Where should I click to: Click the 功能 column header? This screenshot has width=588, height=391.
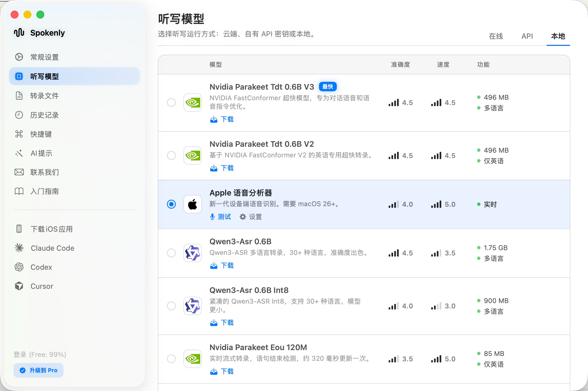pyautogui.click(x=483, y=65)
